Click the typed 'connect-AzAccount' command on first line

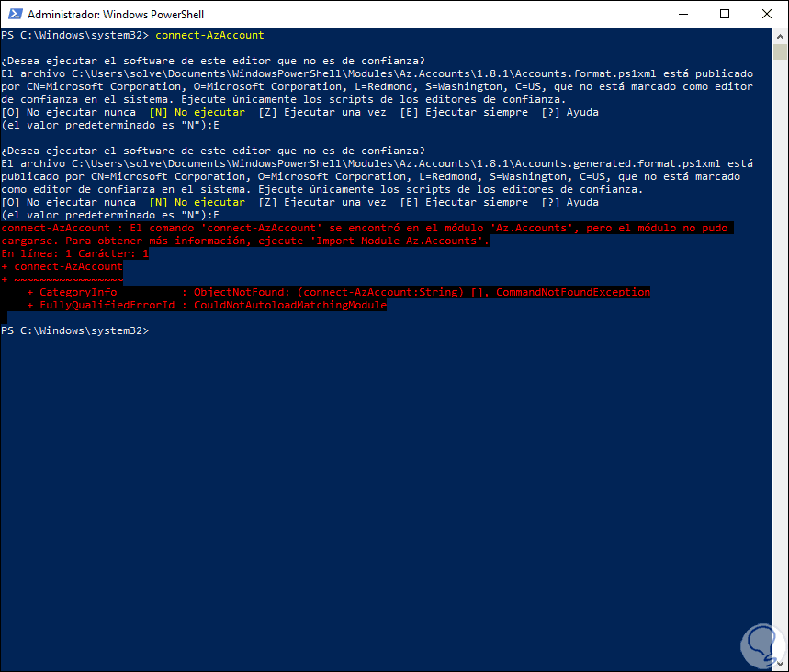point(209,35)
